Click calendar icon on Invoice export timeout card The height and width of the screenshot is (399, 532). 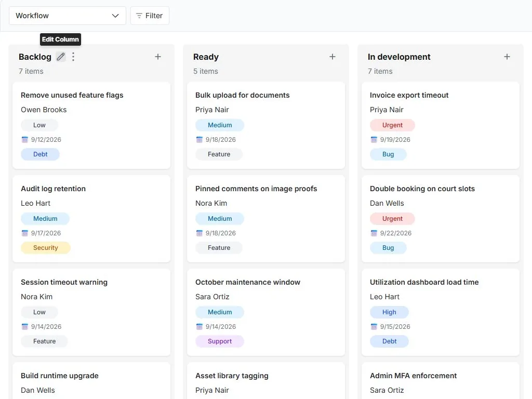point(374,139)
